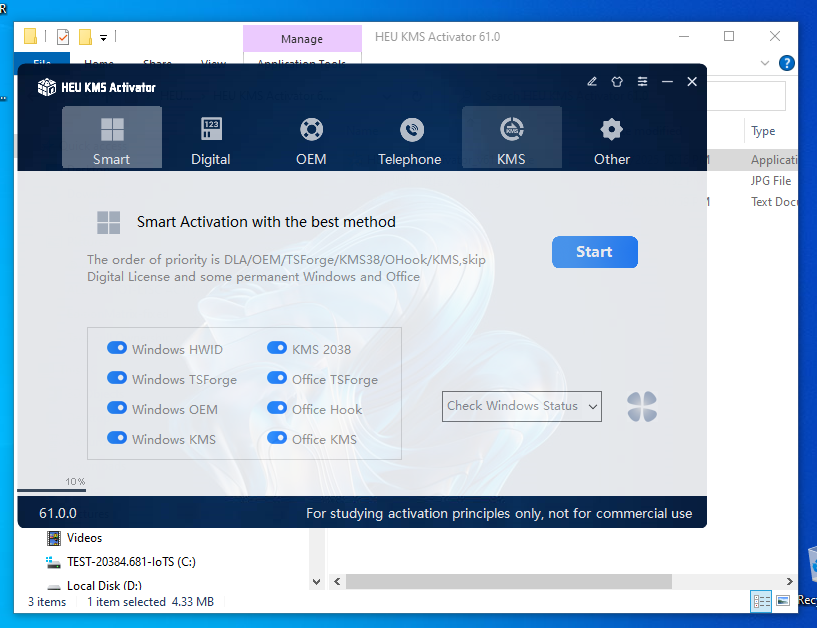Select the JPG File row in Explorer

pos(771,181)
